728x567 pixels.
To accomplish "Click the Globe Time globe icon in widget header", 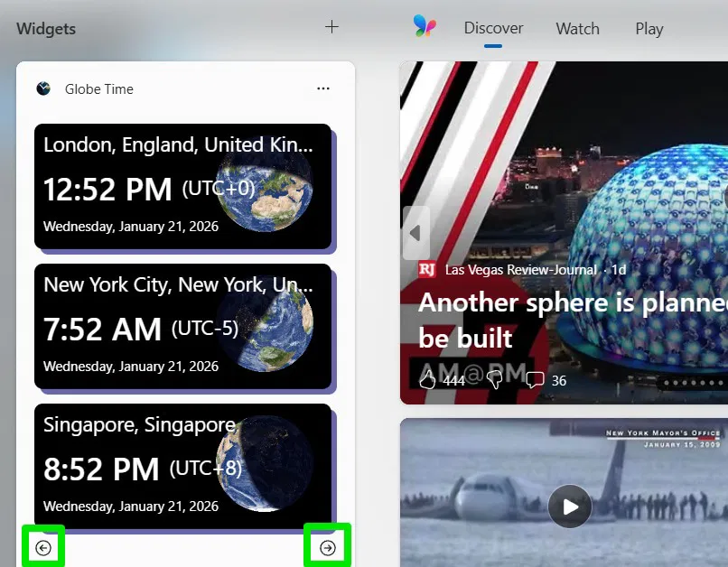I will (42, 88).
